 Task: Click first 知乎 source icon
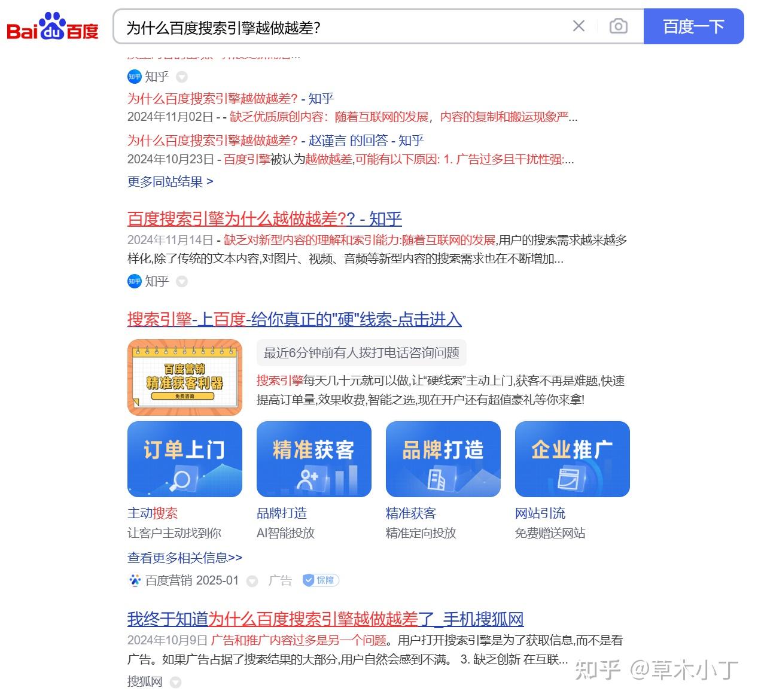[134, 77]
